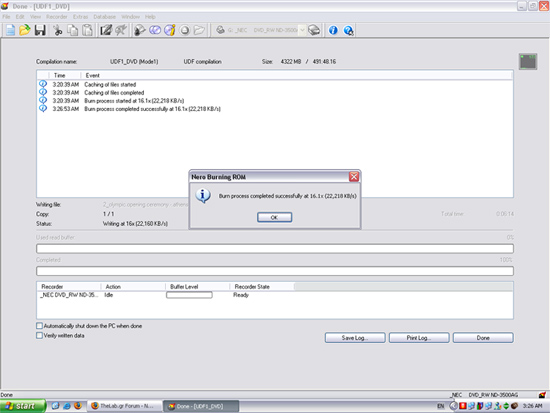Click OK in the Nero Burning ROM dialog
Image resolution: width=550 pixels, height=413 pixels.
click(x=274, y=217)
